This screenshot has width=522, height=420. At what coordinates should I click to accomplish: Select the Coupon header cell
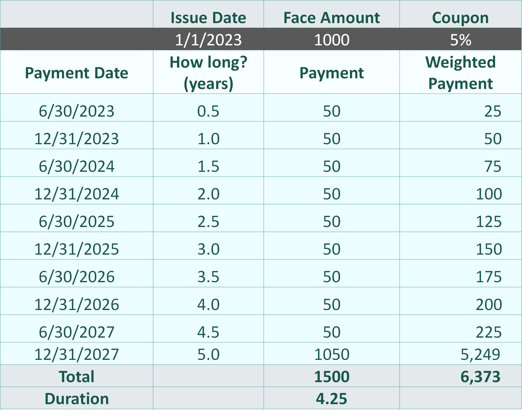[x=461, y=14]
